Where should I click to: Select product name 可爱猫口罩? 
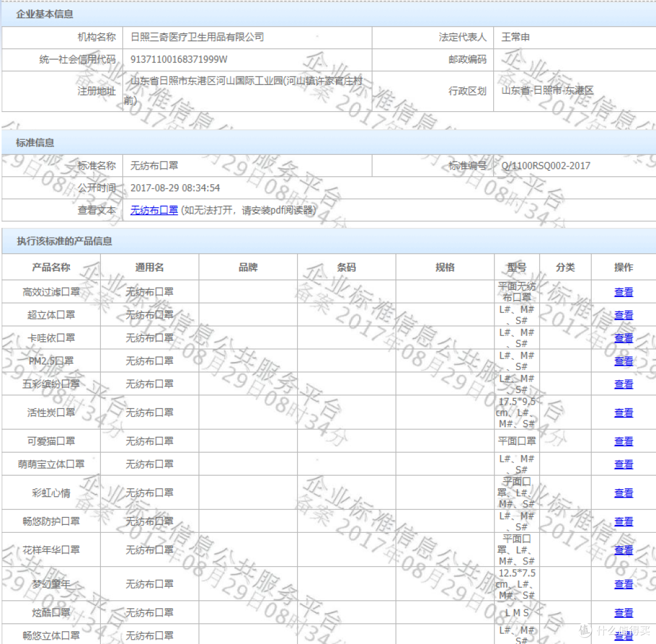point(51,441)
